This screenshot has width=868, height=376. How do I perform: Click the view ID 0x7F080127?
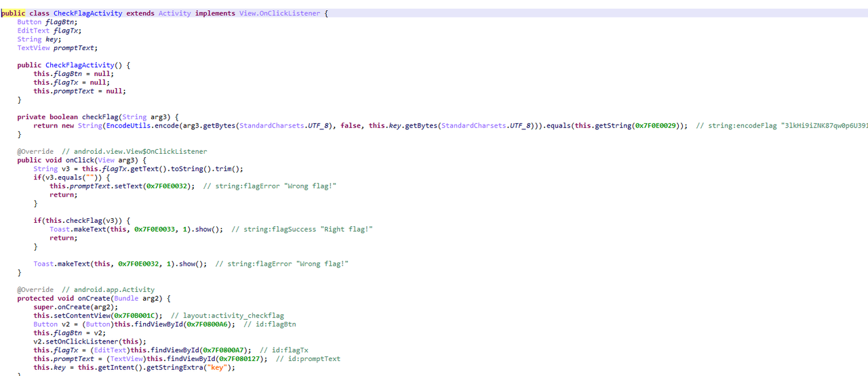[241, 359]
